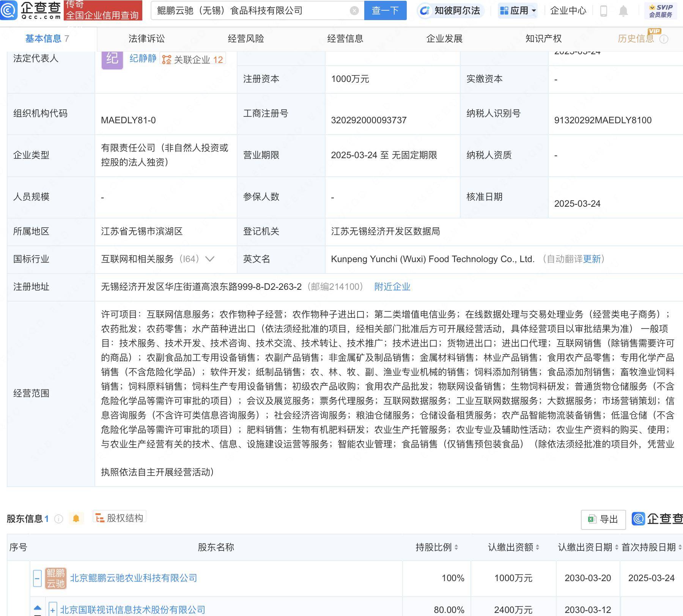Open shareholder 北京鲲鹏云驰农业科技有限公司
The width and height of the screenshot is (683, 616).
pos(134,578)
